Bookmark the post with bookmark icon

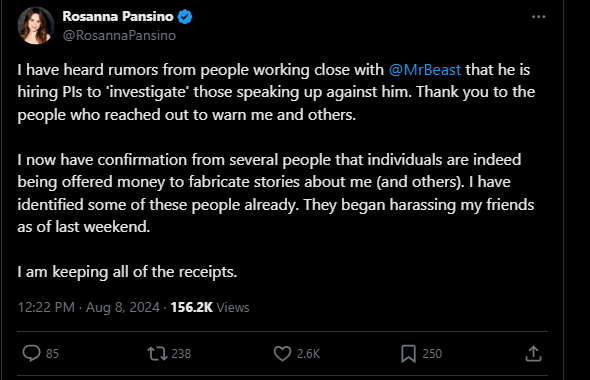click(x=408, y=354)
